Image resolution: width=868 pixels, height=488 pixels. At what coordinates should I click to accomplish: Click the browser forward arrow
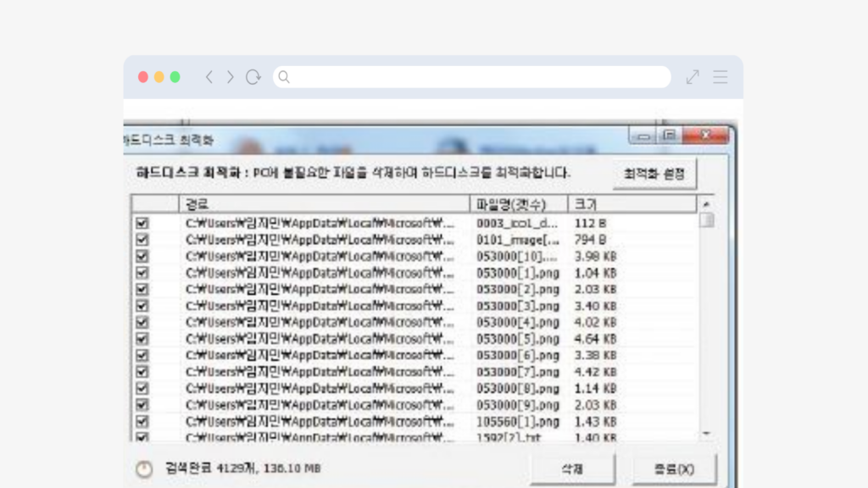click(230, 77)
